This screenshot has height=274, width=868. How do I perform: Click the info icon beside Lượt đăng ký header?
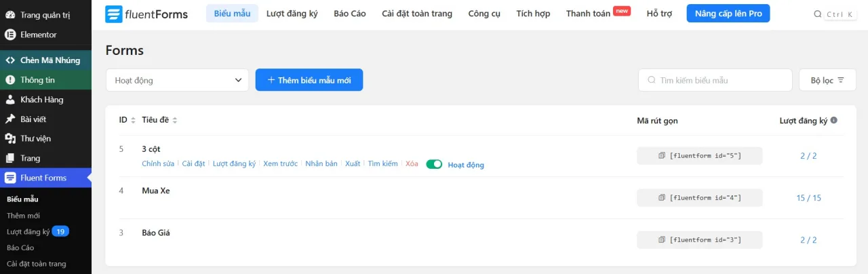click(x=834, y=120)
